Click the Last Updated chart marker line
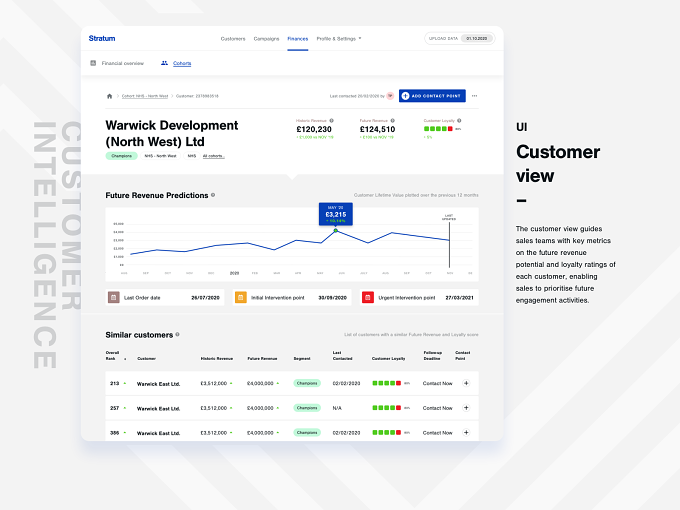 coord(449,247)
